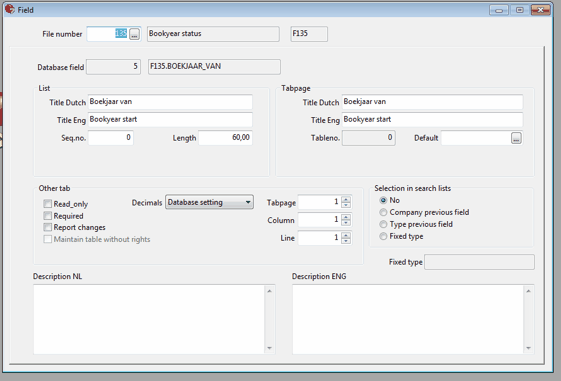This screenshot has height=381, width=561.
Task: Click Description NL scrollbar up arrow
Action: click(x=269, y=291)
